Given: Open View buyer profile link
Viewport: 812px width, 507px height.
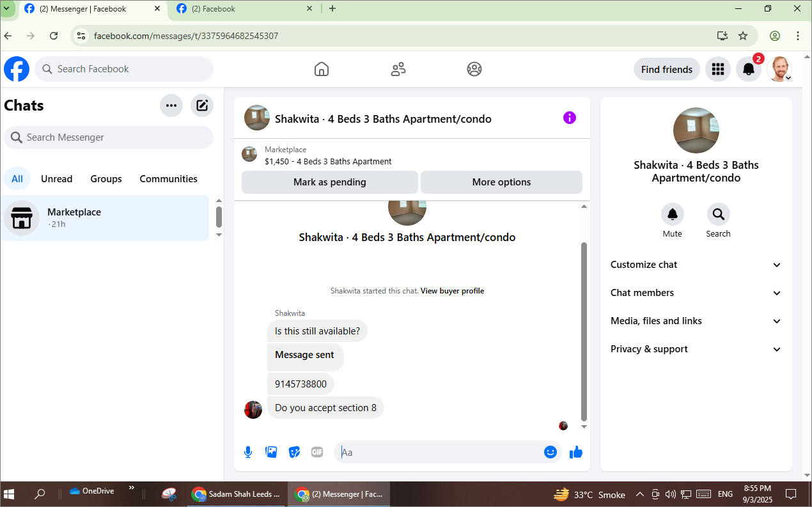Looking at the screenshot, I should point(452,291).
